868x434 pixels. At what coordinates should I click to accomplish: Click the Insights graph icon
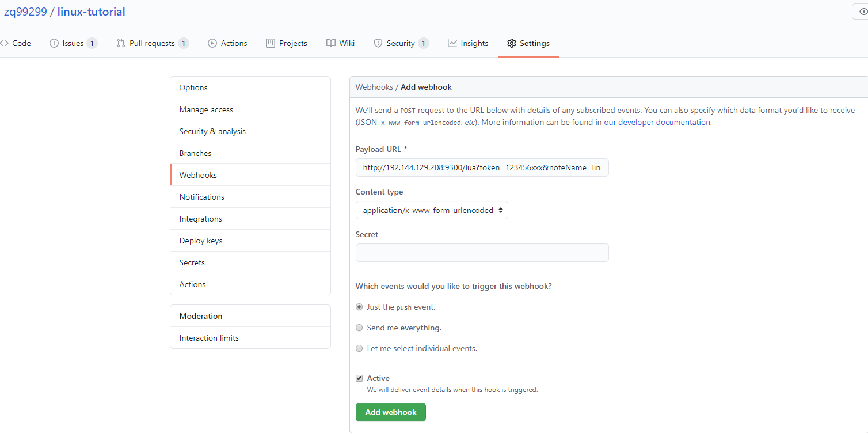[452, 43]
